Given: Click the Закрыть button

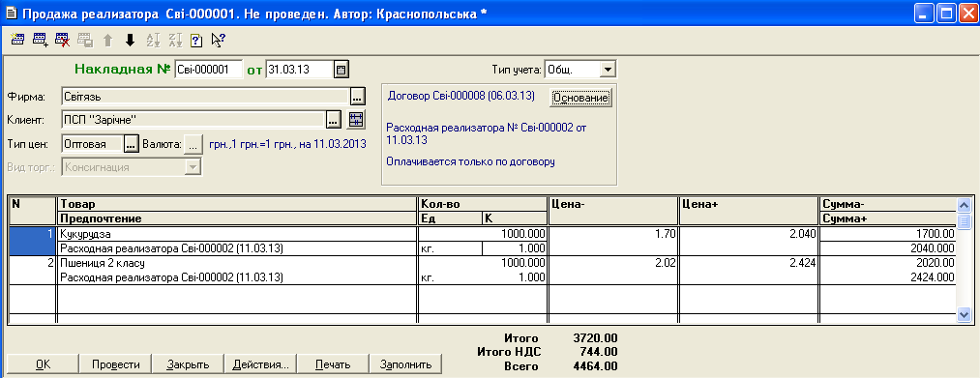Looking at the screenshot, I should click(x=188, y=364).
